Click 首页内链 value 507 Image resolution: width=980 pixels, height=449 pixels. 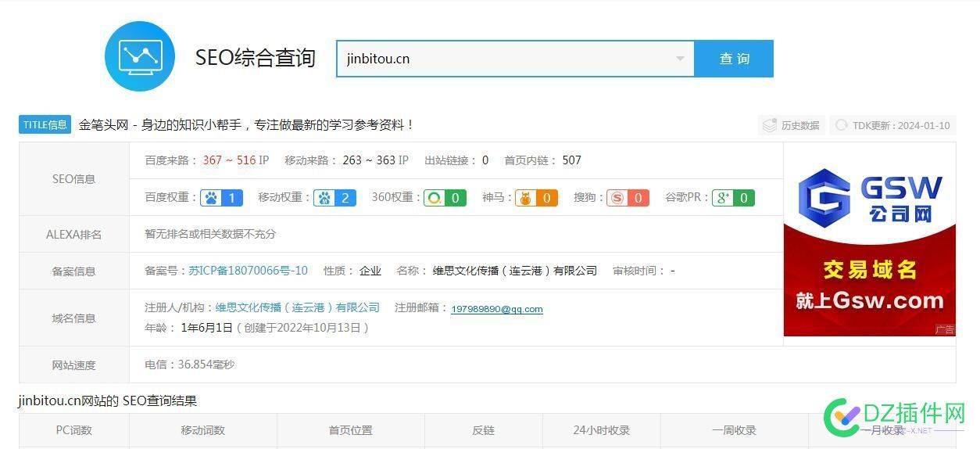click(x=572, y=160)
